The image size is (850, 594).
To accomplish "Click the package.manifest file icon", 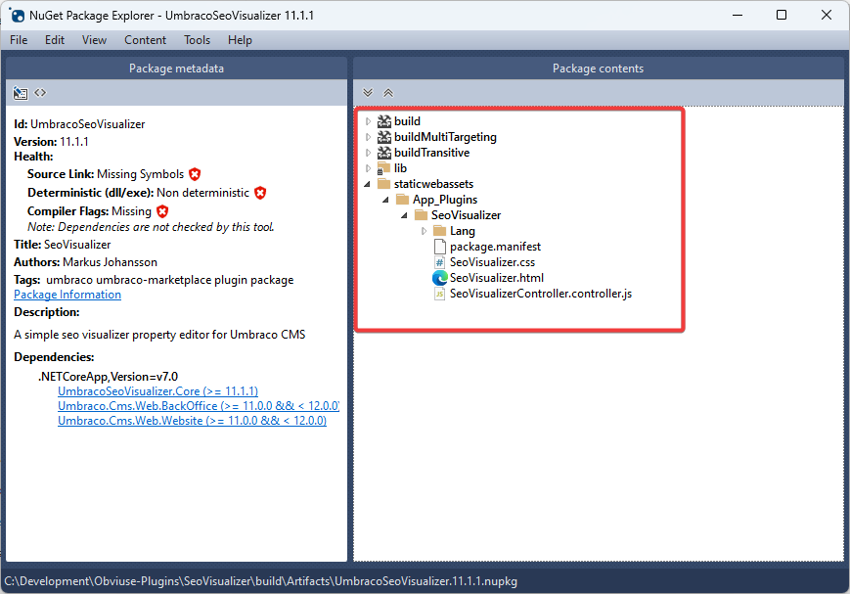I will (x=440, y=247).
